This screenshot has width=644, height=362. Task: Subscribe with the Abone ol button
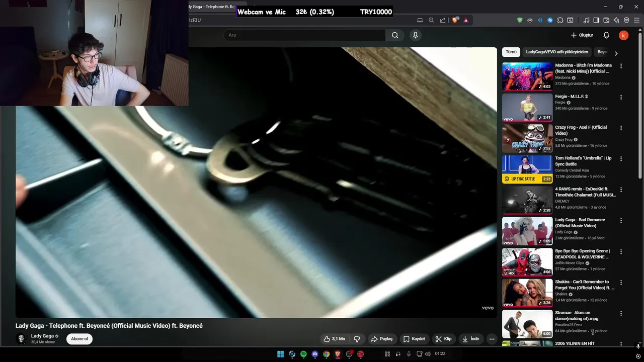click(x=79, y=339)
